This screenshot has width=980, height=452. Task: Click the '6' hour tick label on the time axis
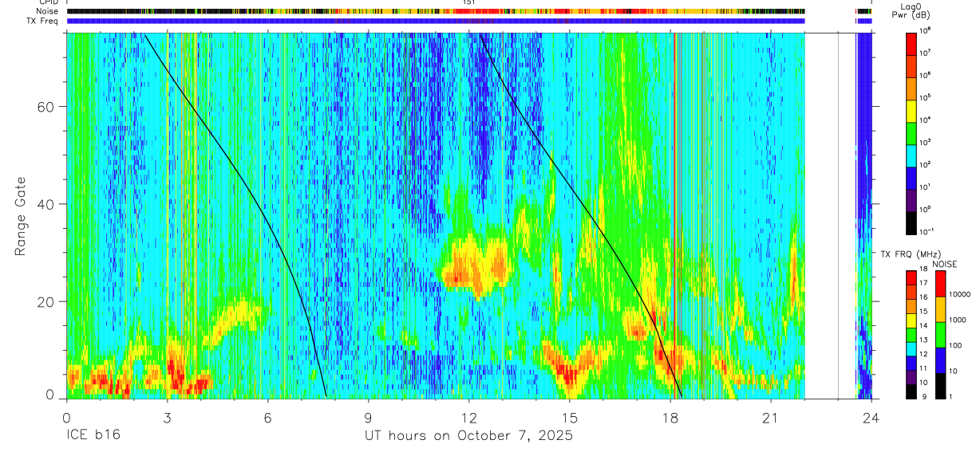(x=268, y=418)
